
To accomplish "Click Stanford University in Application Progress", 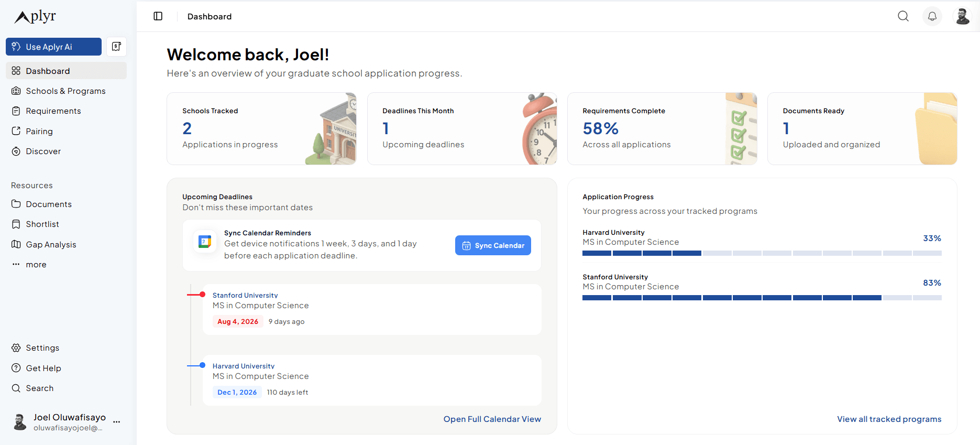I will point(615,277).
